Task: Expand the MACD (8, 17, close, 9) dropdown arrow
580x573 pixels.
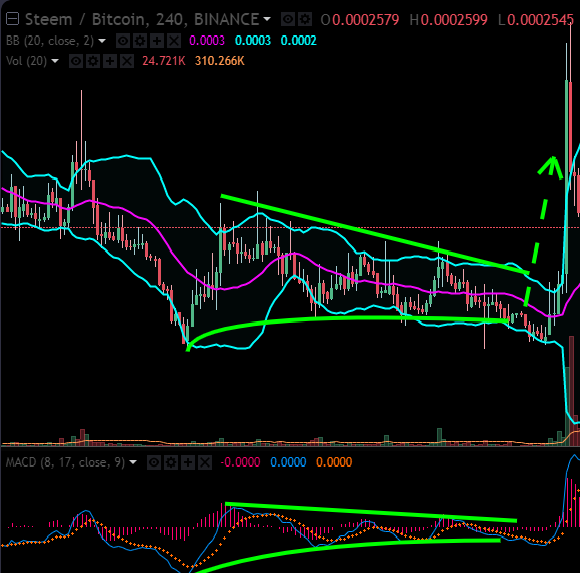Action: (133, 462)
